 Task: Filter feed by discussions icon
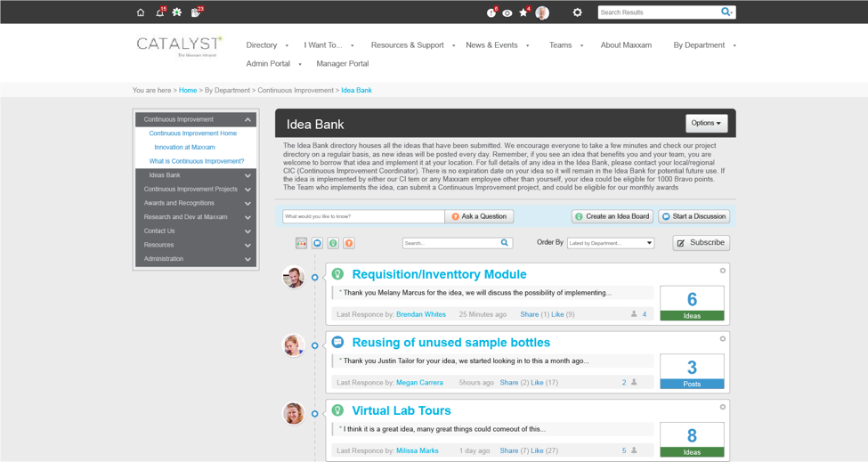tap(317, 243)
